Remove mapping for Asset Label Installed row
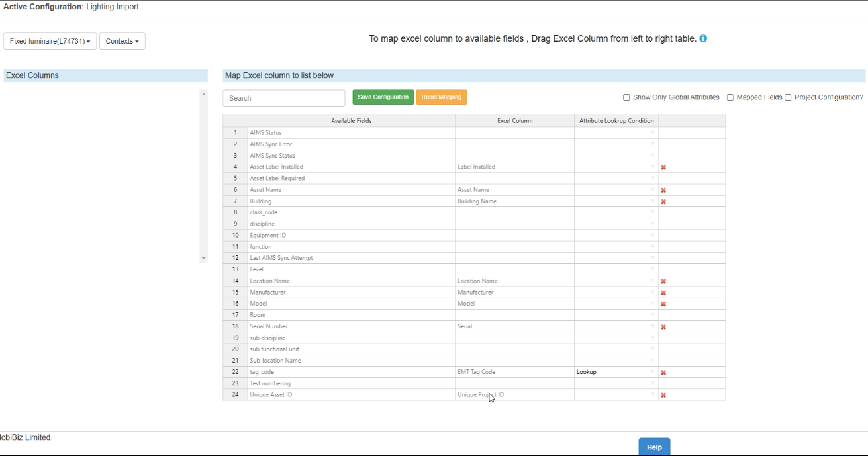 [663, 167]
